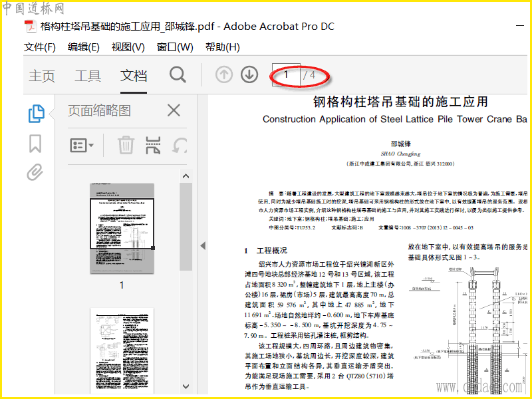Click the thumbnail scrollbar up arrow

click(186, 176)
